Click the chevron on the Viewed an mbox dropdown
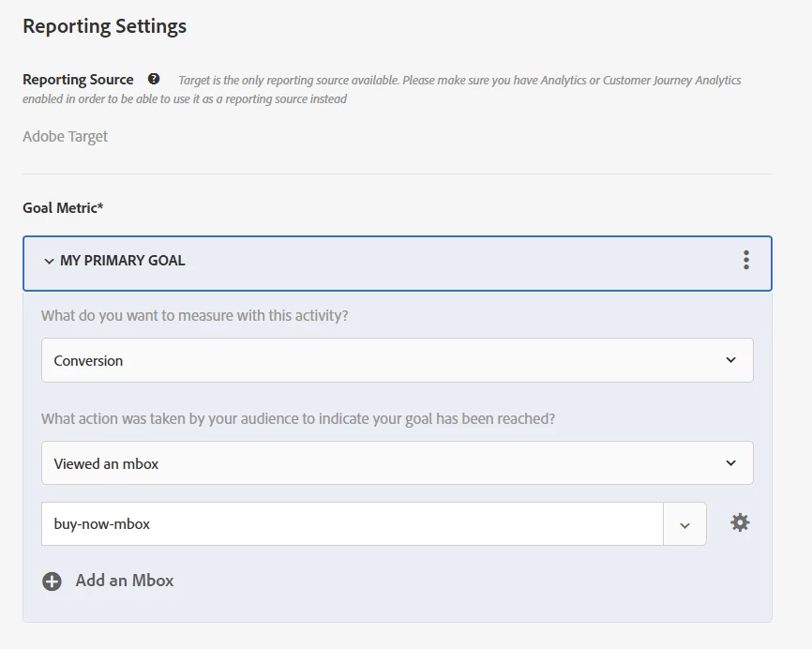 click(x=730, y=463)
